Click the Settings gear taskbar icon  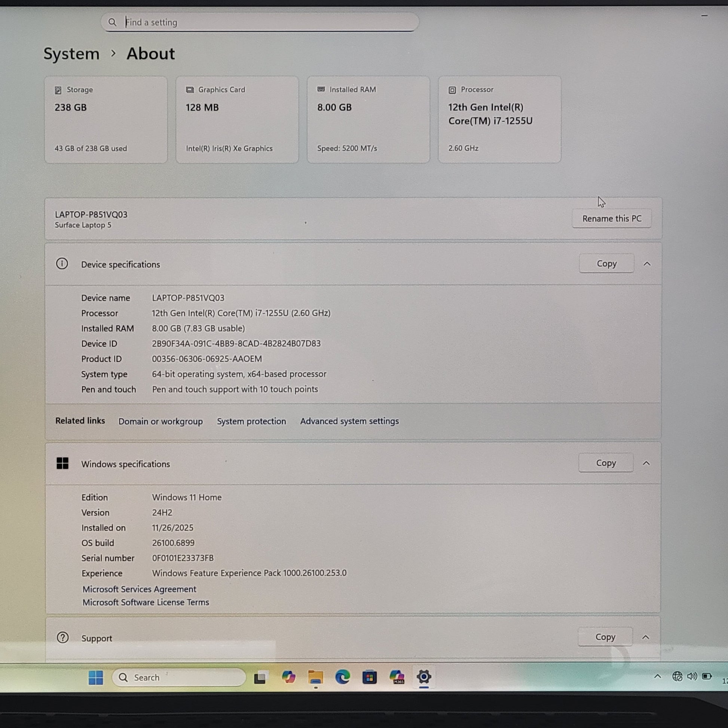point(423,677)
